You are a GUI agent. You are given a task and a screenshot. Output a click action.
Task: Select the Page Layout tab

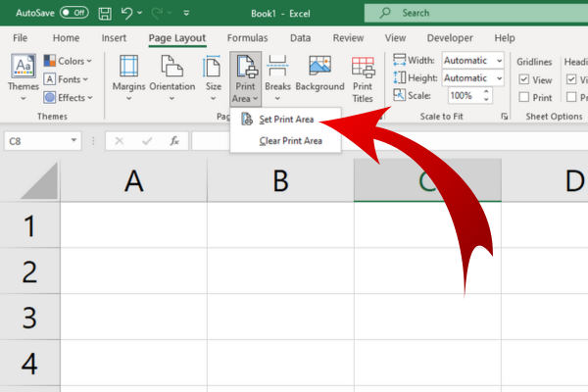pyautogui.click(x=177, y=38)
